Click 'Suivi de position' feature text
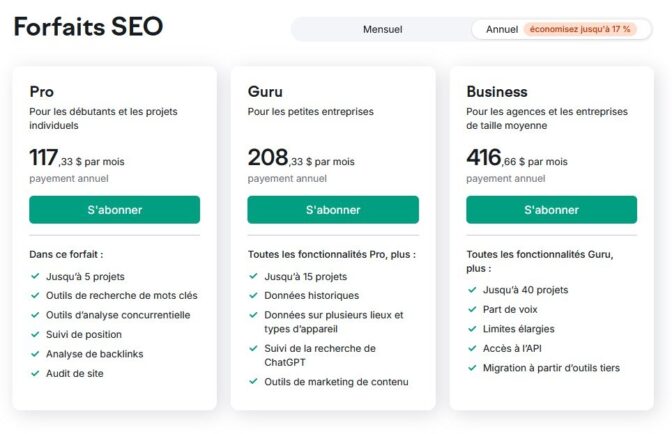The width and height of the screenshot is (672, 434). click(84, 335)
